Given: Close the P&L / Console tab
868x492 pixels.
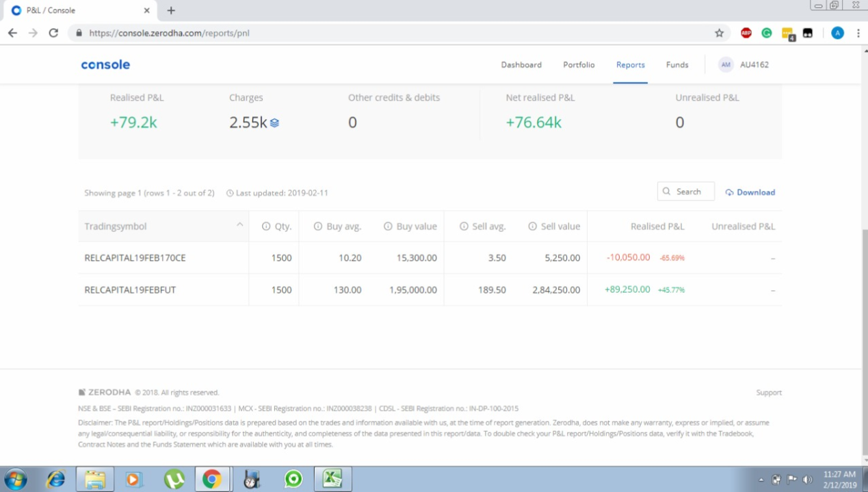Looking at the screenshot, I should click(x=146, y=10).
